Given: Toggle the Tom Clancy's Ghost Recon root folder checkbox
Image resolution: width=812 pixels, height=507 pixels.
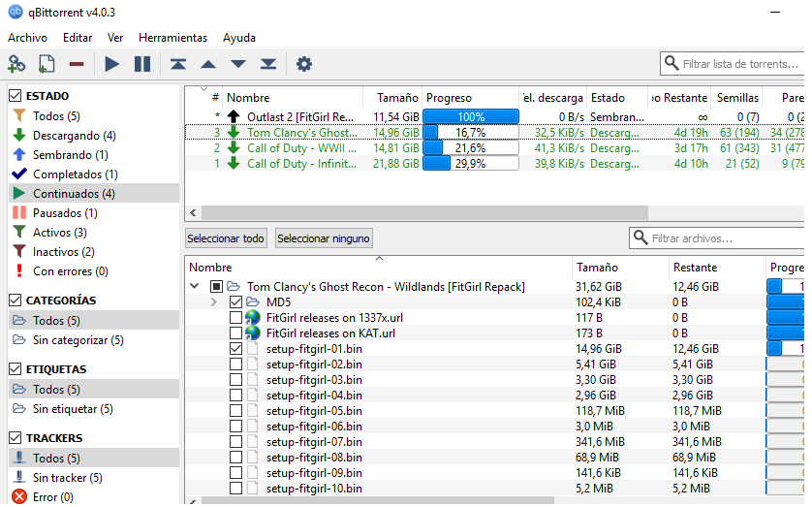Looking at the screenshot, I should tap(216, 286).
